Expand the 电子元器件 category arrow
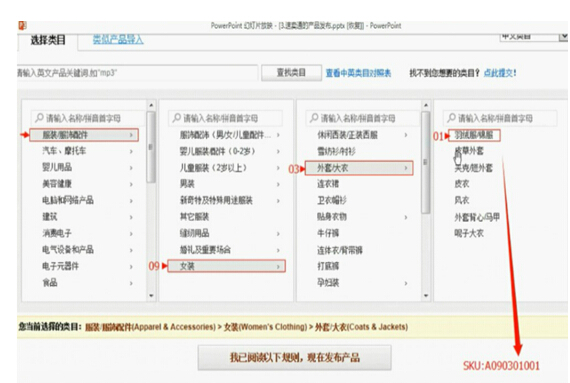This screenshot has height=383, width=570. (x=131, y=266)
